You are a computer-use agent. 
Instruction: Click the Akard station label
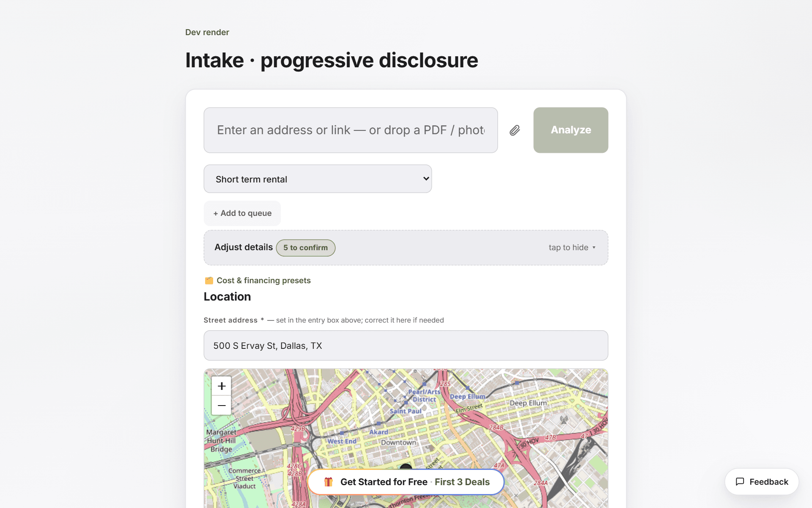click(379, 432)
